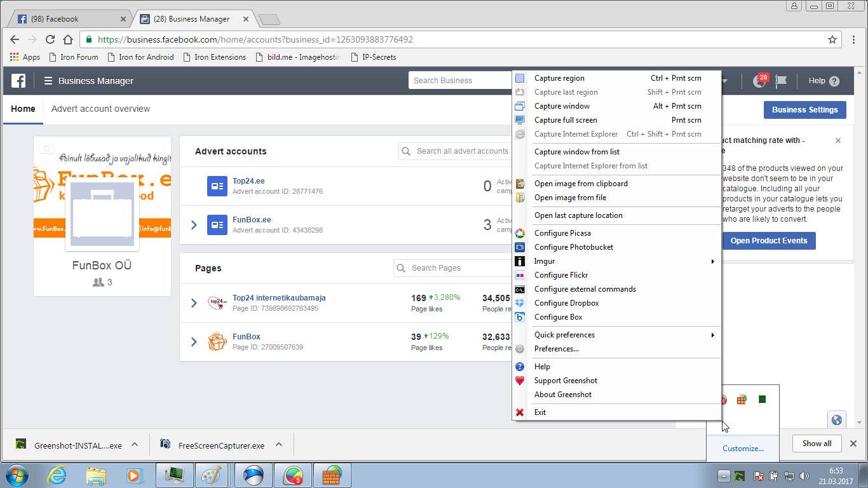868x488 pixels.
Task: Open the account dropdown arrow in Facebook header
Action: [724, 81]
